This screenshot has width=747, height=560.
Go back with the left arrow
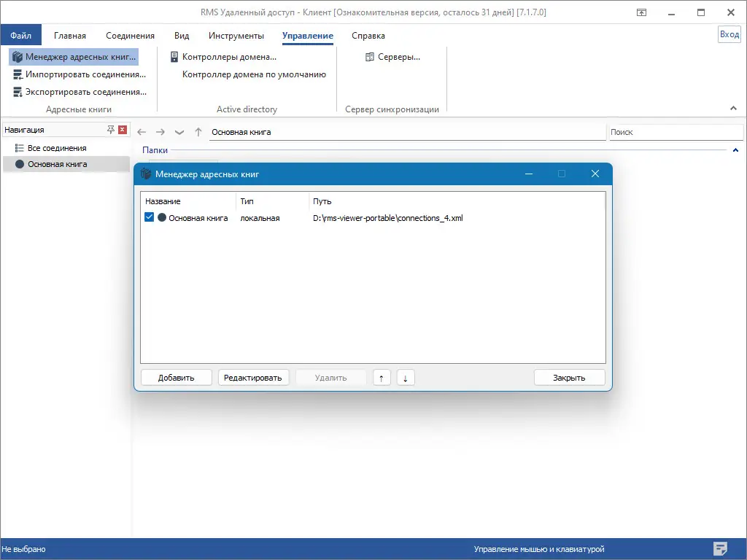click(142, 132)
